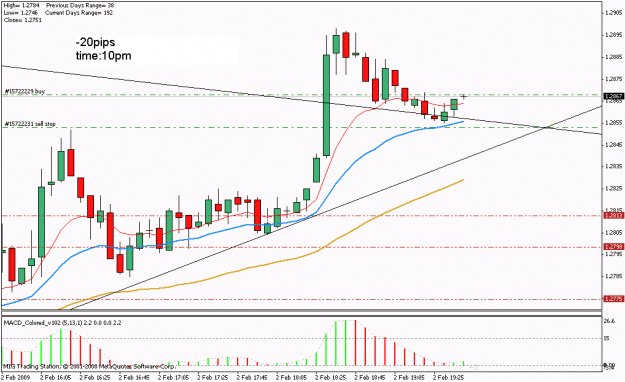Click the "2 Feb 16:45" time axis label

(135, 377)
